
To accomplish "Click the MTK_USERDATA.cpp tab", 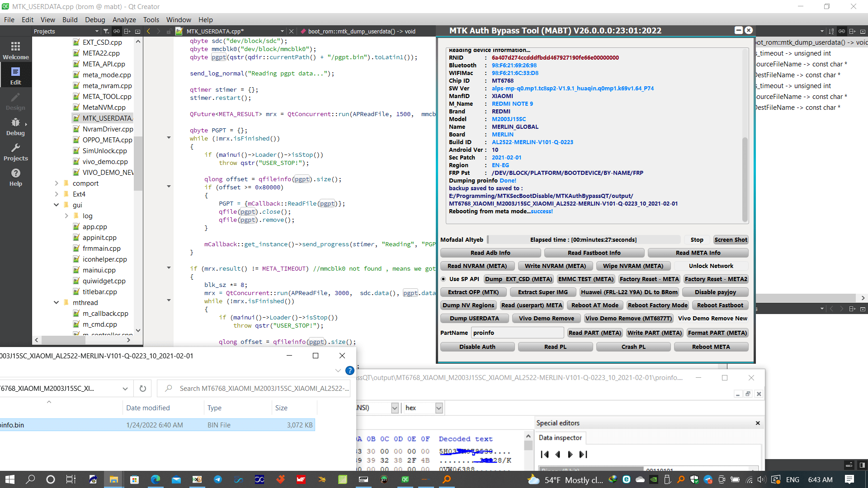I will click(215, 31).
